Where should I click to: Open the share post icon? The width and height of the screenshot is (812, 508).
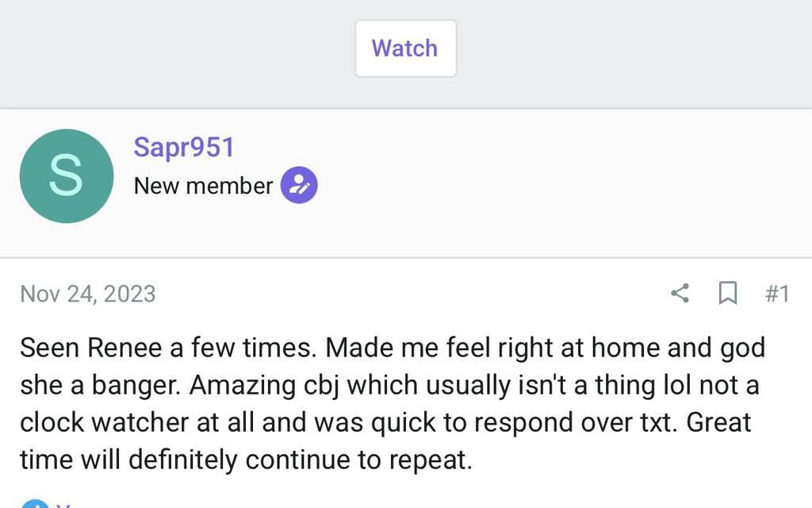[x=680, y=294]
